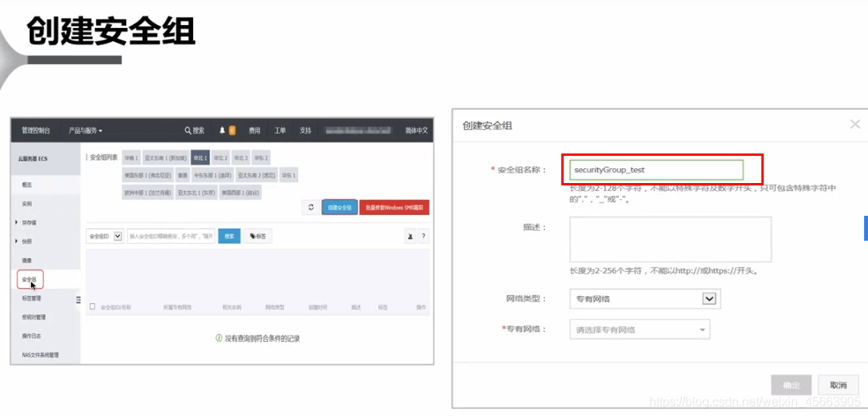Open the 产品与服务 dropdown menu

point(86,131)
